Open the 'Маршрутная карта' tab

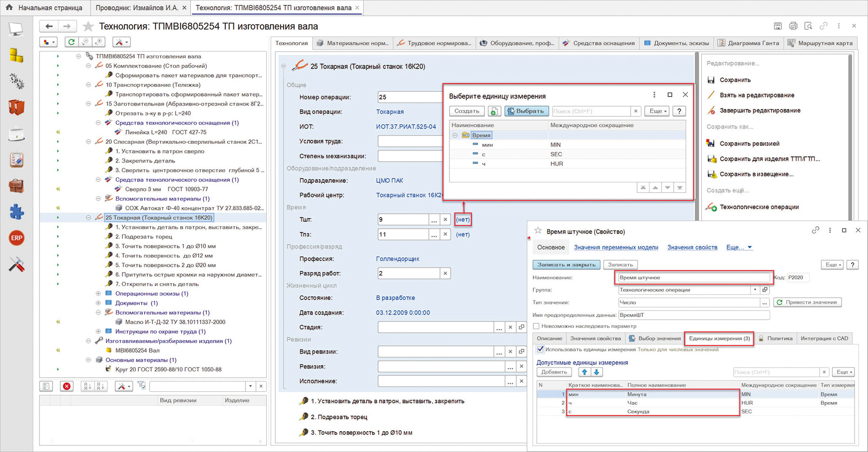(820, 43)
